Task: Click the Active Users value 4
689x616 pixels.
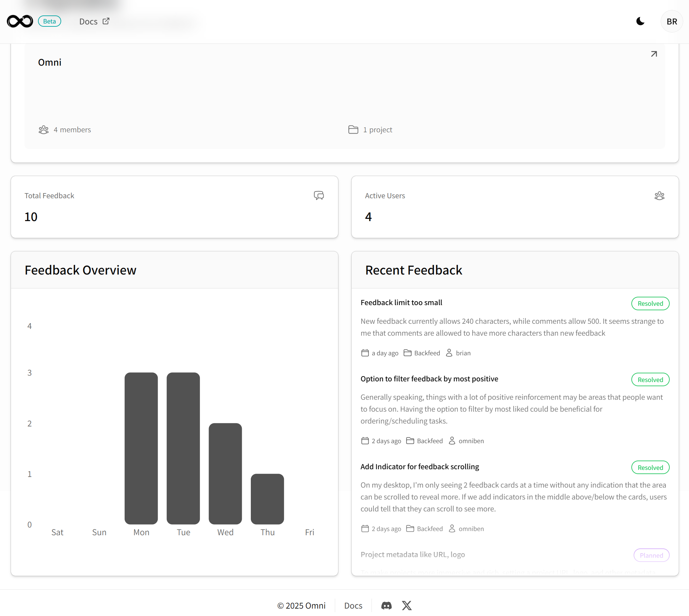Action: click(368, 217)
